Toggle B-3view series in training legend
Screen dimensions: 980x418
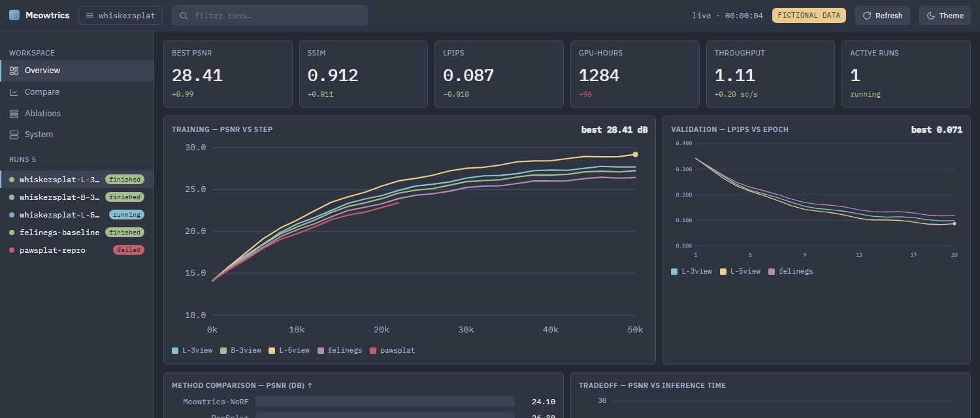click(241, 351)
